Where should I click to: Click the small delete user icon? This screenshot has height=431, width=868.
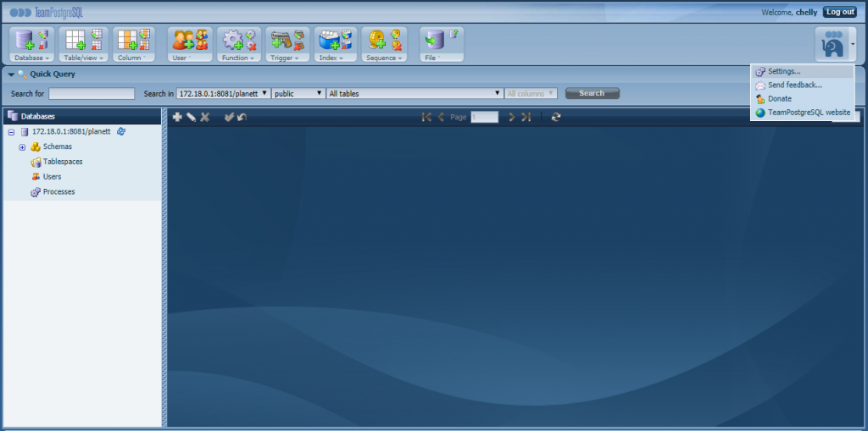pyautogui.click(x=202, y=46)
